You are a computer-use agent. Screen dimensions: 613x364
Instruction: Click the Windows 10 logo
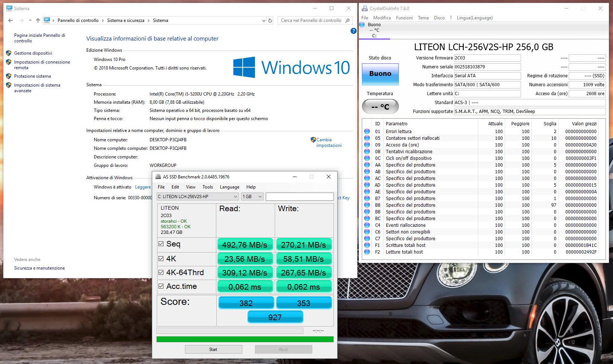coord(291,67)
